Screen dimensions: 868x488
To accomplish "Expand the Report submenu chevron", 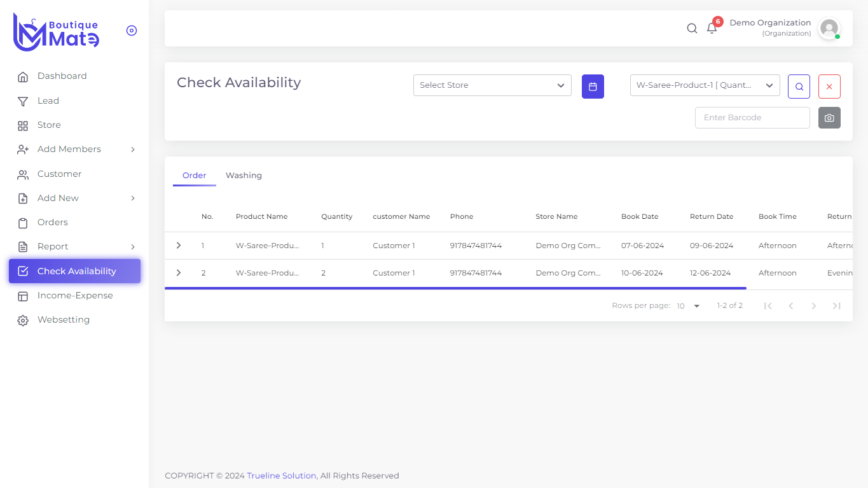I will 133,247.
